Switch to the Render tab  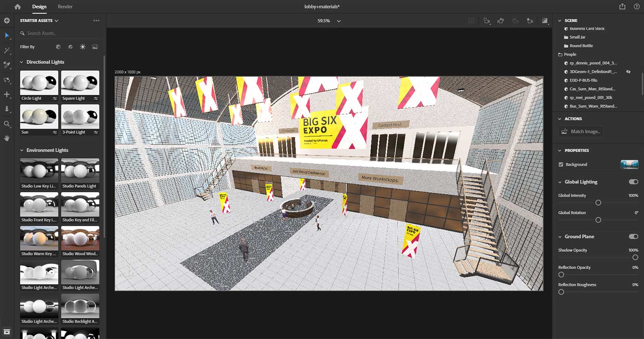coord(65,7)
